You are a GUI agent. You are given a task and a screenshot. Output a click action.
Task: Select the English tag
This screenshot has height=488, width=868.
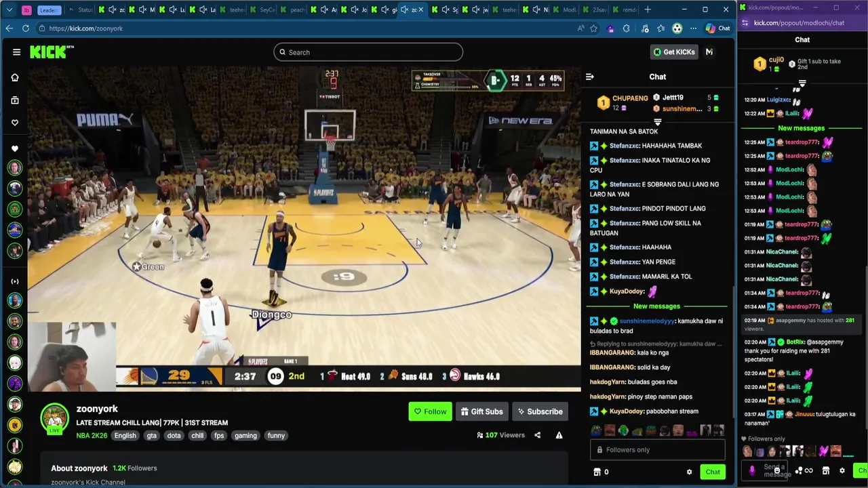tap(125, 436)
